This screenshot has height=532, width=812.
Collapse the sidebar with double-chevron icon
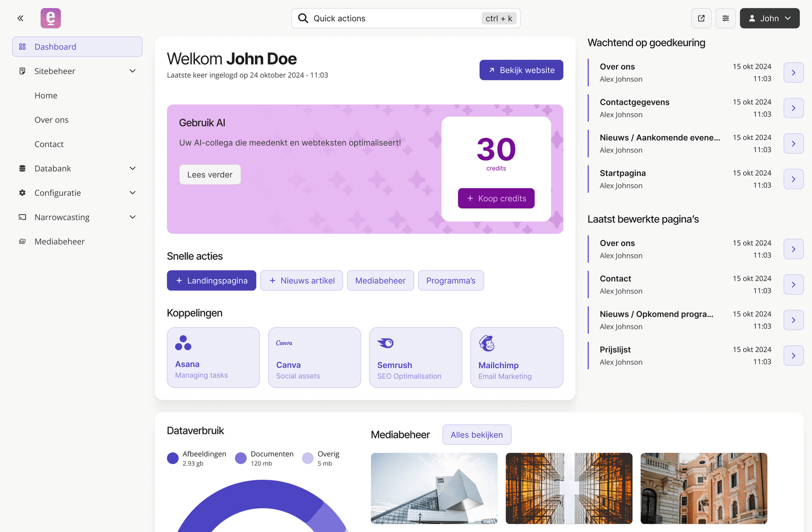[20, 18]
